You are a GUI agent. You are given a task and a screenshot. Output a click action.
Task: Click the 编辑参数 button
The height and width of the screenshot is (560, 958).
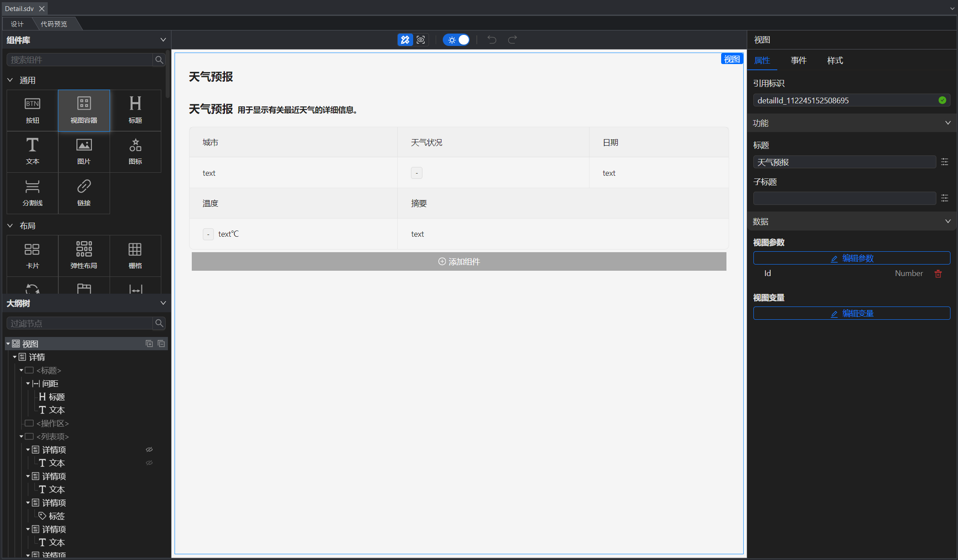pos(852,258)
